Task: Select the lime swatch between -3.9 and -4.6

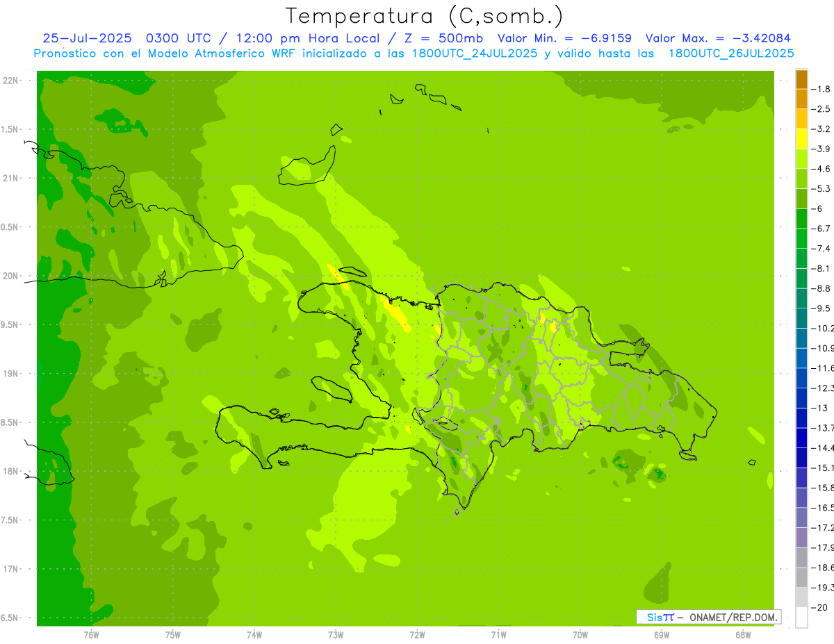Action: (x=801, y=159)
